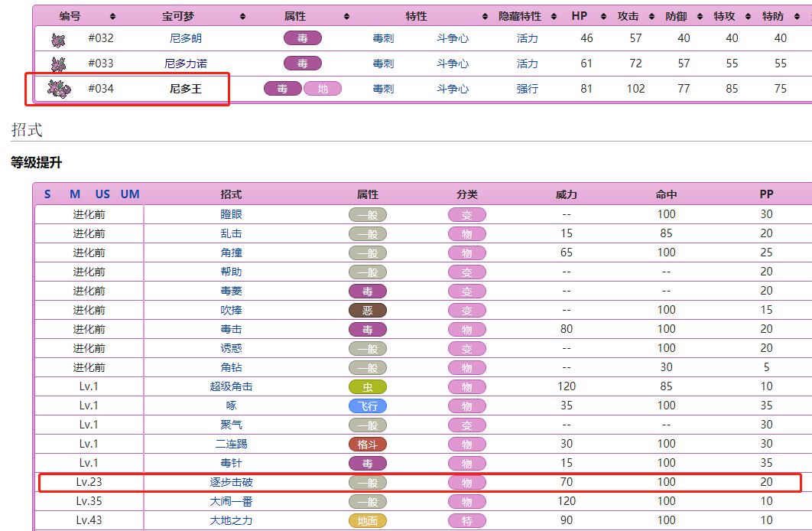Image resolution: width=812 pixels, height=531 pixels.
Task: Sort by 特攻 column using its arrow
Action: click(748, 17)
